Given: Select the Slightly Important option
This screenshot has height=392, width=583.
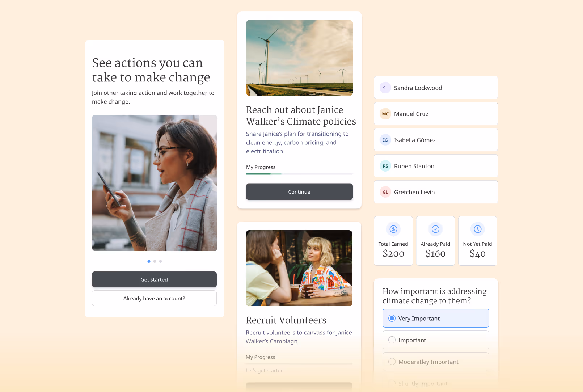Looking at the screenshot, I should click(436, 383).
